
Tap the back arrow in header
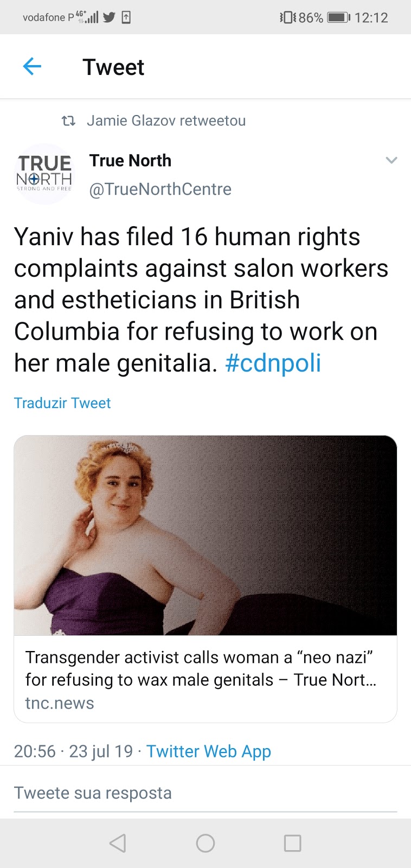click(32, 67)
